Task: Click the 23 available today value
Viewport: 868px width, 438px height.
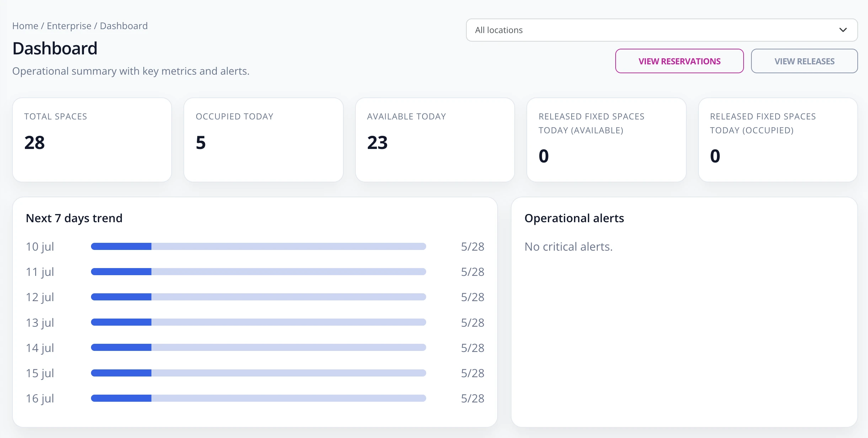Action: click(377, 143)
